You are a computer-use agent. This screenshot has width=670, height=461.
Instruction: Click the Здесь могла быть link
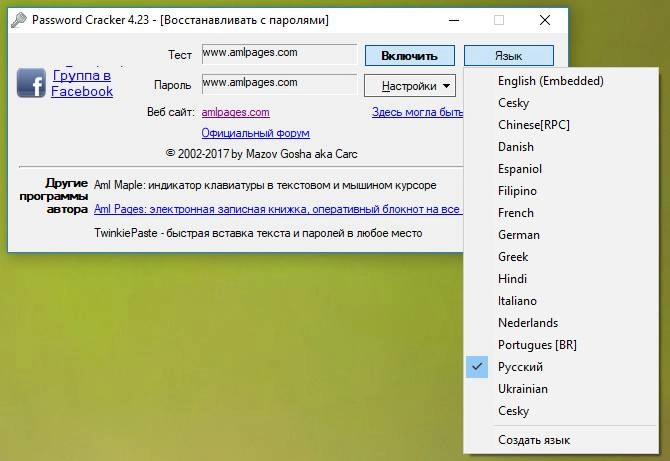(x=417, y=112)
